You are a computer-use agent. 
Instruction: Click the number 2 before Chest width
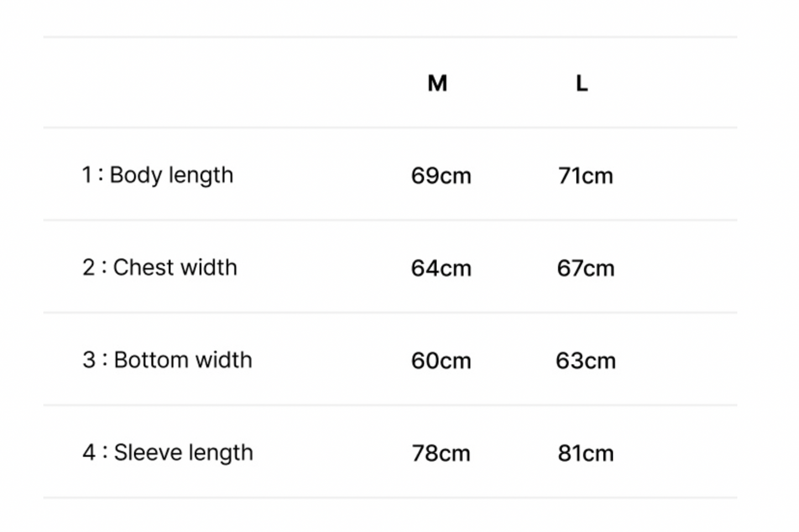[89, 268]
